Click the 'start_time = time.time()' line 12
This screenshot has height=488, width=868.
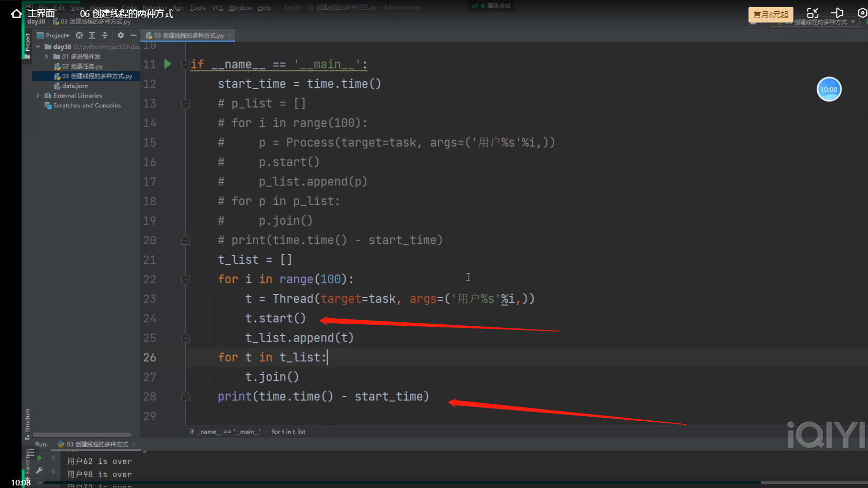(299, 84)
